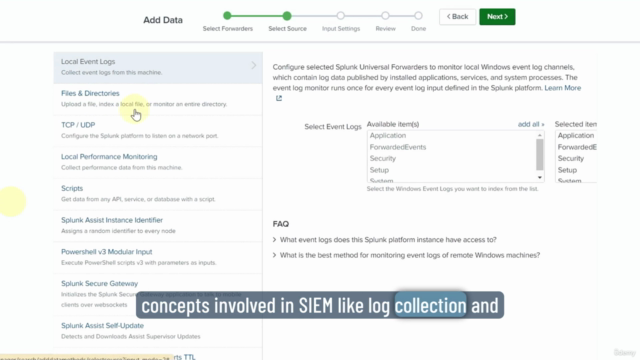The width and height of the screenshot is (640, 360).
Task: Click the Review step circle
Action: 385,16
